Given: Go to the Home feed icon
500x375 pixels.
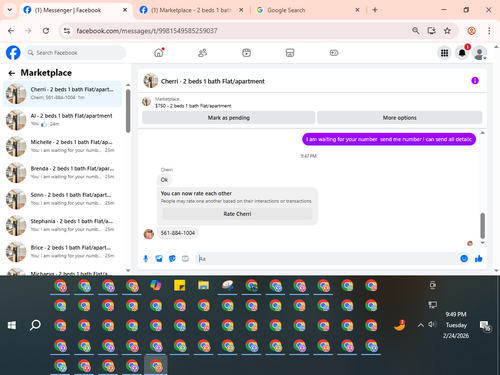Looking at the screenshot, I should click(x=159, y=53).
